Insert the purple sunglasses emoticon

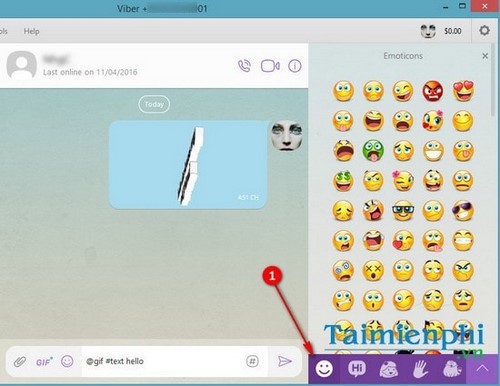[463, 211]
